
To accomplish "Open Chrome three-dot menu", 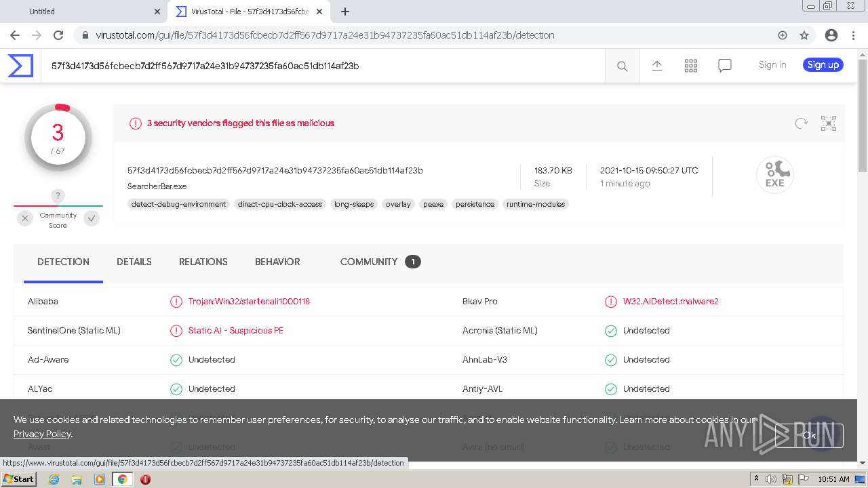I will coord(854,35).
